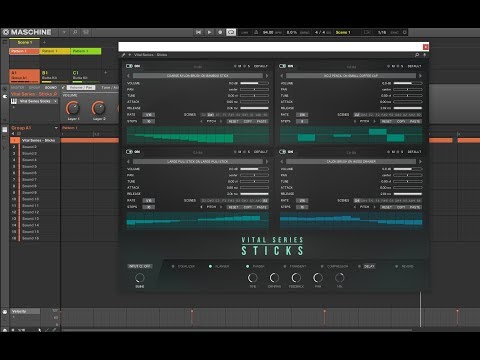Image resolution: width=480 pixels, height=360 pixels.
Task: Restart playback with the transport restart button
Action: coord(199,32)
